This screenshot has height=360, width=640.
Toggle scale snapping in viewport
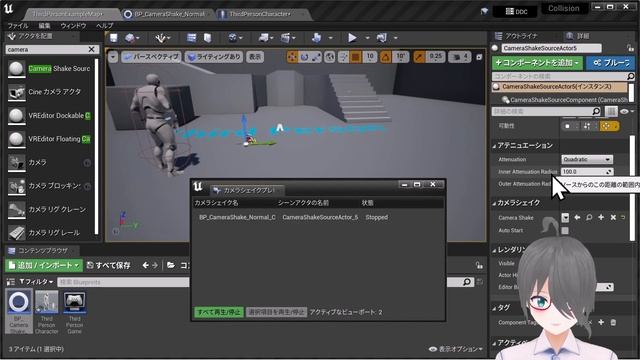click(x=419, y=57)
